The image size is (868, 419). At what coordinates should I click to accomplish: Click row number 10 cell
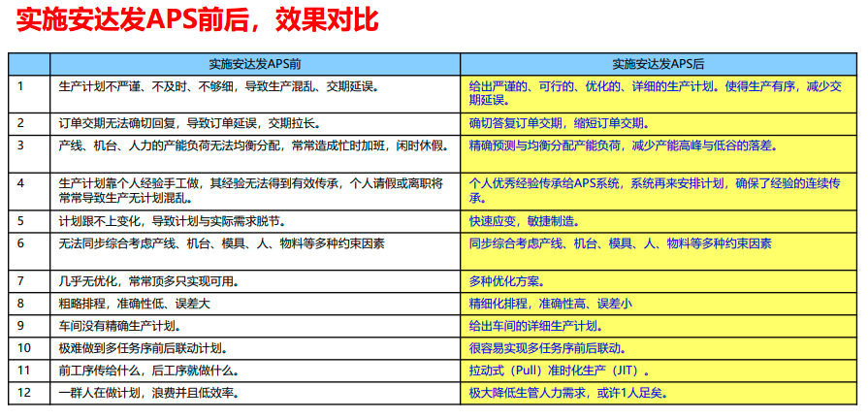pos(29,348)
